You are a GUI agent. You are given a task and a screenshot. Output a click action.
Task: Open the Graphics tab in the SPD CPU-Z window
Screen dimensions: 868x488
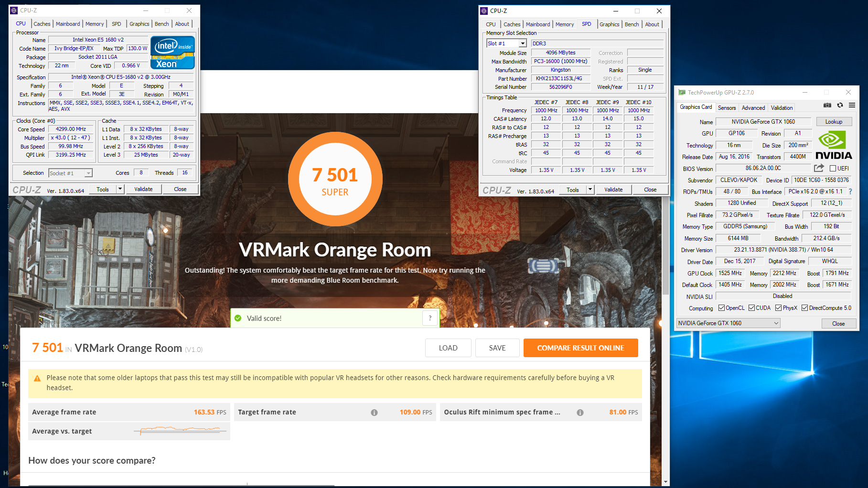pyautogui.click(x=609, y=24)
